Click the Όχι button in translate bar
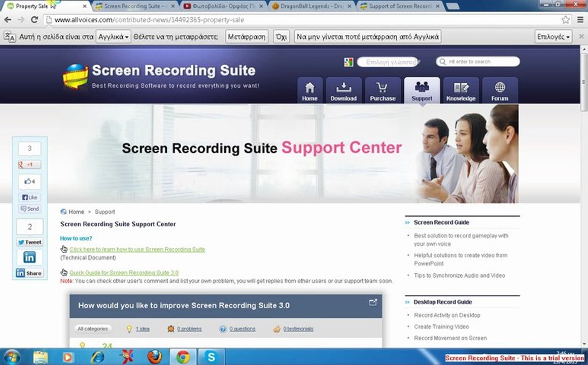Viewport: 588px width, 365px height. [281, 36]
